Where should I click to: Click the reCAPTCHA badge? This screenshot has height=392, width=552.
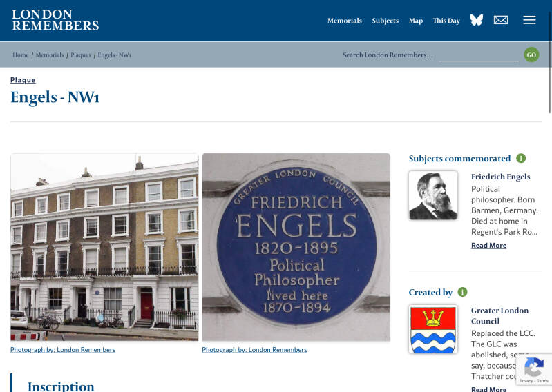534,369
